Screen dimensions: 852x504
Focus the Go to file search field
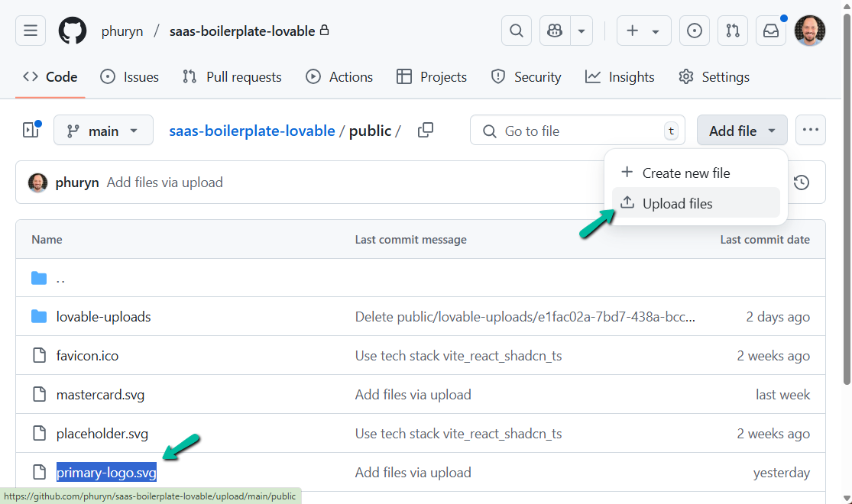tap(577, 131)
